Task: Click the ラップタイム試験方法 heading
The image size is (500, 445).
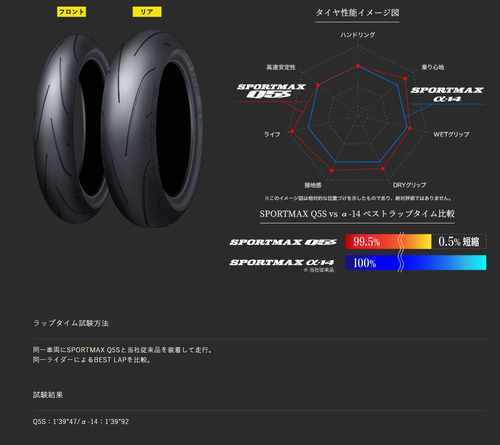Action: coord(71,323)
